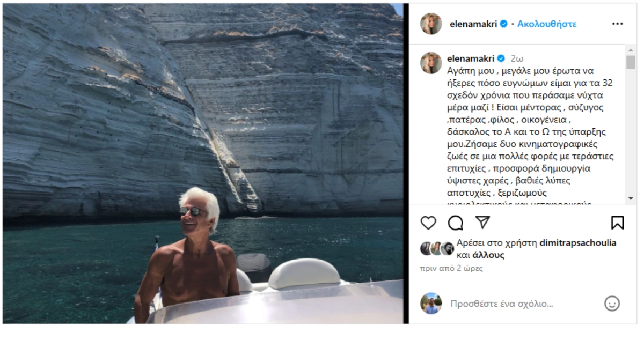Click the caption scrollbar down arrow
The image size is (644, 340).
point(631,199)
